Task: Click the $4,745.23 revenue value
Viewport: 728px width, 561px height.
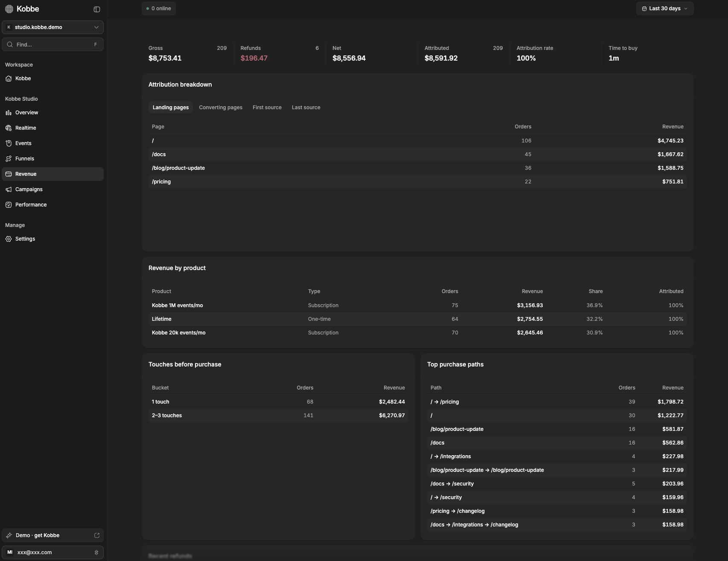Action: pyautogui.click(x=670, y=141)
